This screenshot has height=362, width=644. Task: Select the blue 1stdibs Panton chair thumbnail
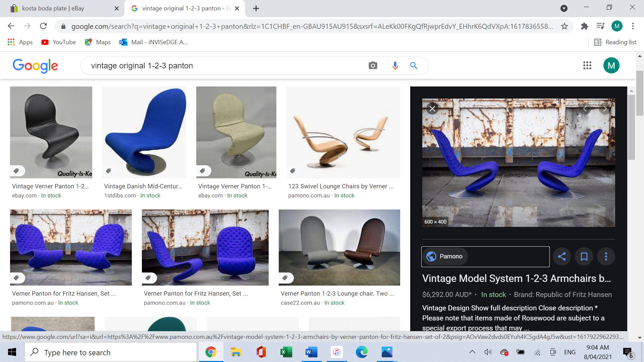pyautogui.click(x=144, y=132)
